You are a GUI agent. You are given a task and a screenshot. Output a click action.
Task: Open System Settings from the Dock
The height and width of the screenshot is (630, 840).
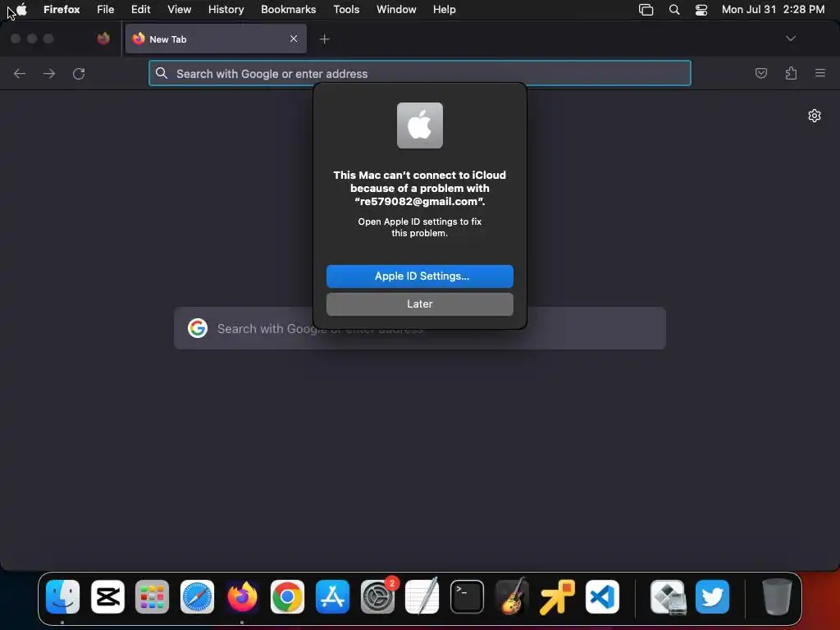(377, 596)
